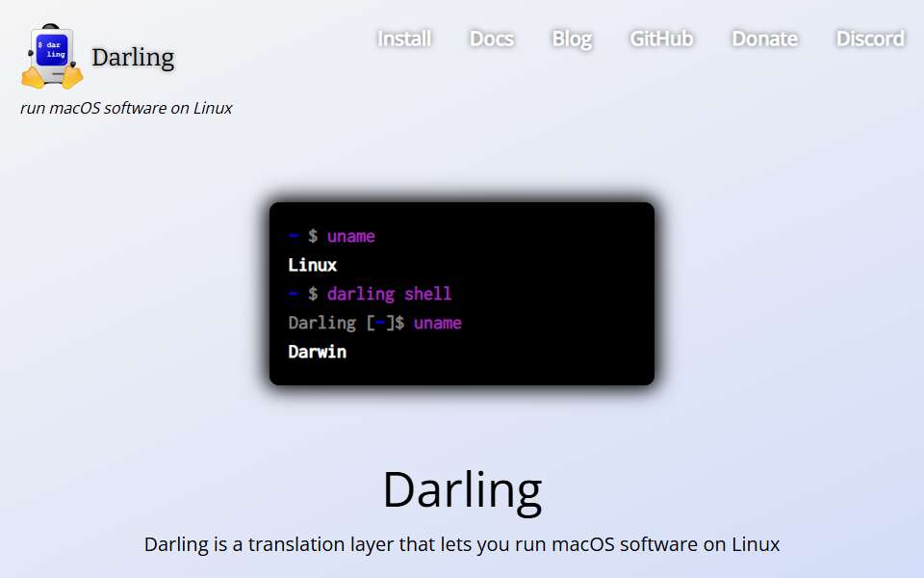Click the 'translation layer' description sentence

point(462,544)
